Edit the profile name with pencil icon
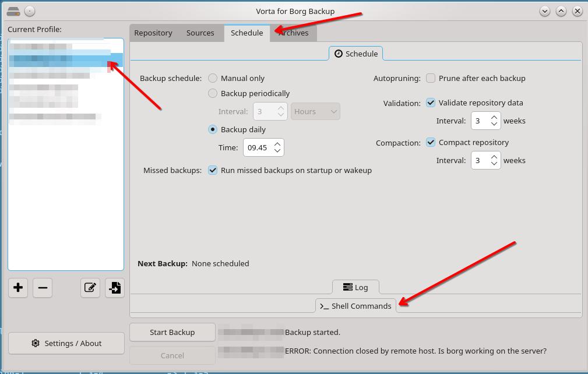This screenshot has height=374, width=588. click(90, 288)
